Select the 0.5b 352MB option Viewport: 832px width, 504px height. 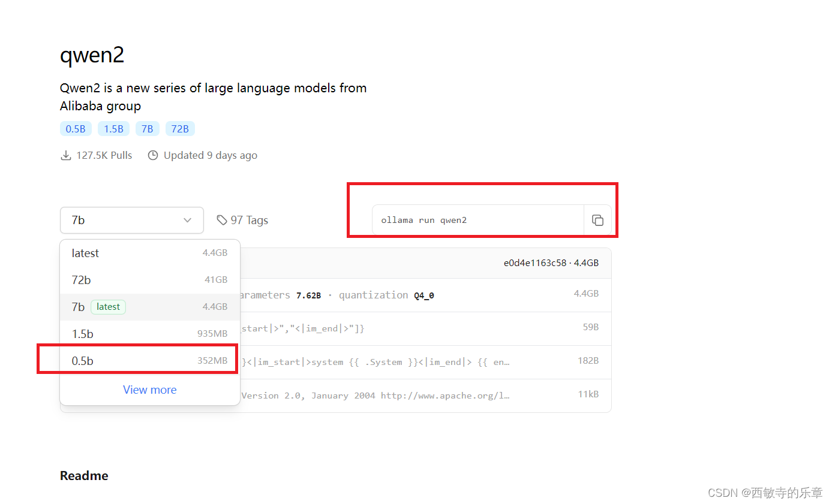[x=150, y=361]
